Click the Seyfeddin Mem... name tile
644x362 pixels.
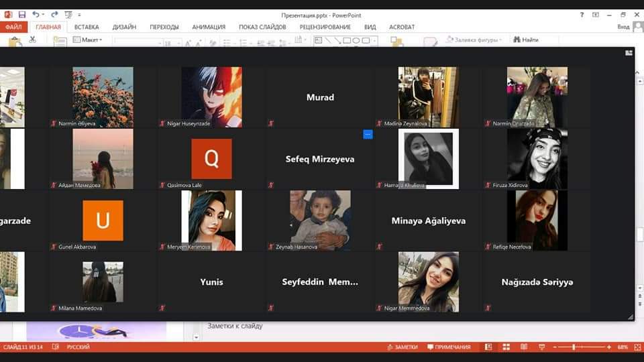tap(320, 282)
